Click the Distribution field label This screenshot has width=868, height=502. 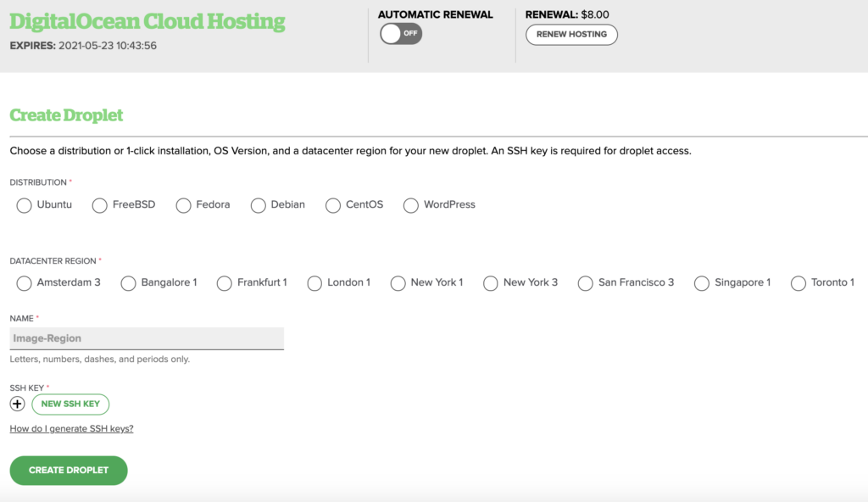[38, 182]
